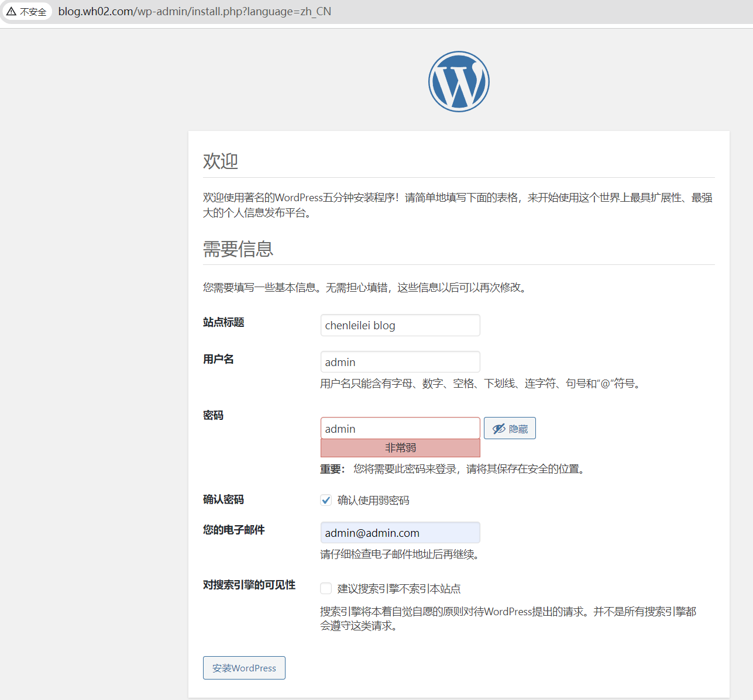Click the 密码 label
The height and width of the screenshot is (700, 753).
coord(213,415)
